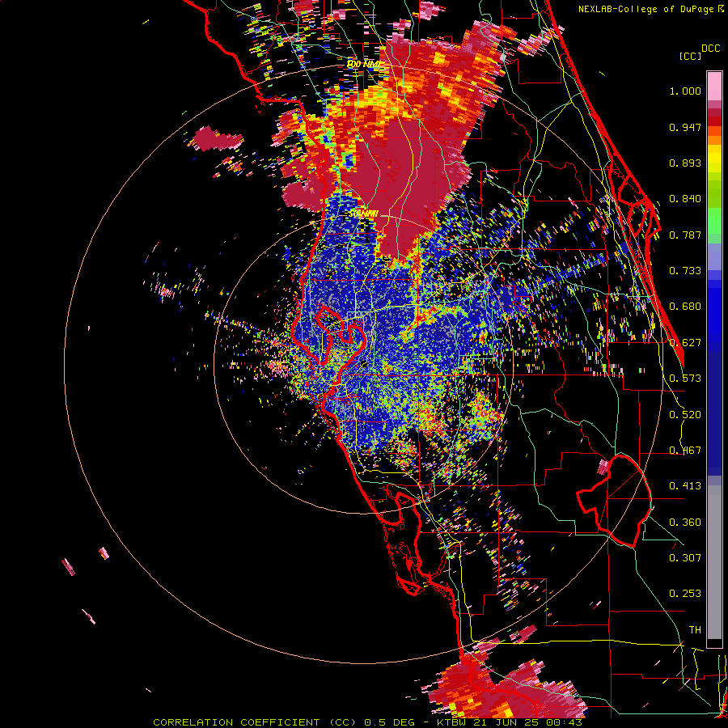Screen dimensions: 728x728
Task: Click the [CC] units label above color bar
Action: [690, 56]
